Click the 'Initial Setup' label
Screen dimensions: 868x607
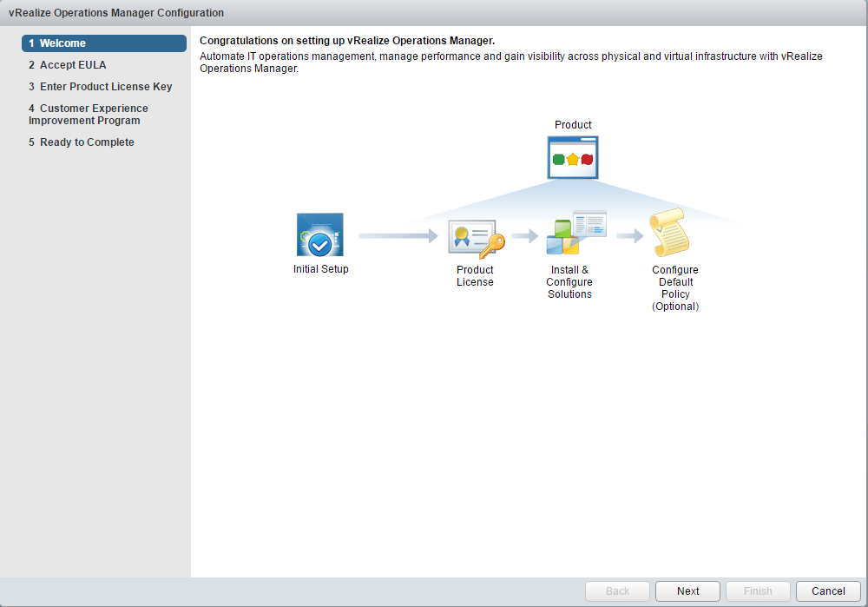click(x=321, y=269)
